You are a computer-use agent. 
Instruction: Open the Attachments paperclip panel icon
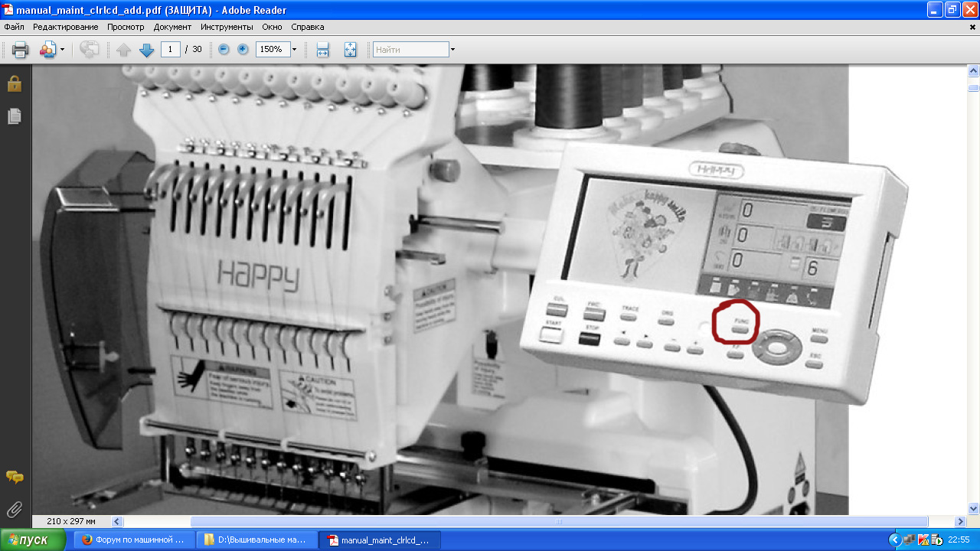tap(15, 509)
